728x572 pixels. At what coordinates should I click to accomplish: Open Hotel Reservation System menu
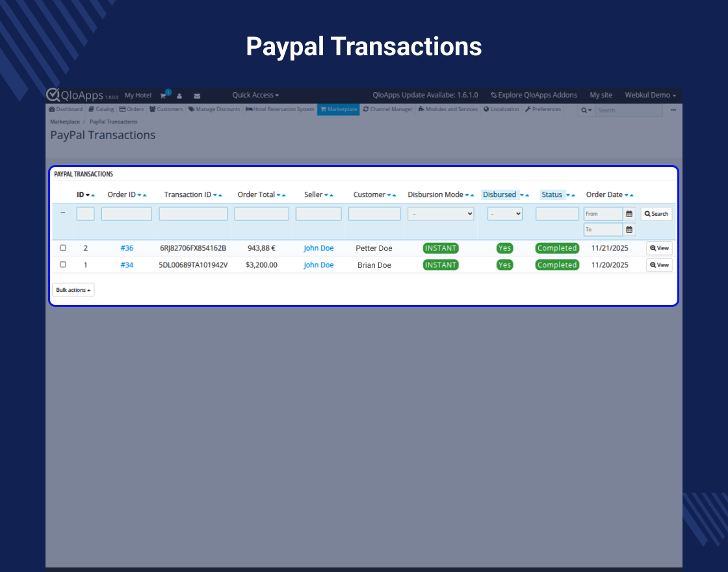(279, 110)
